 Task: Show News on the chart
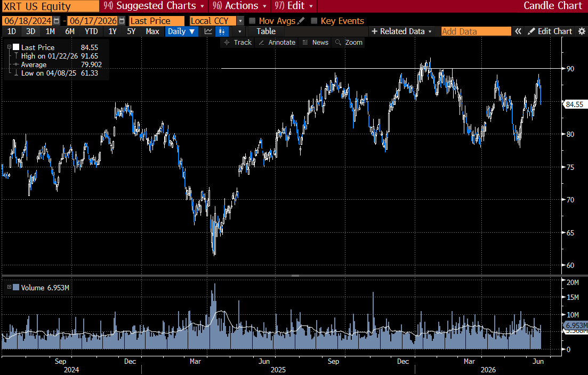[x=316, y=42]
